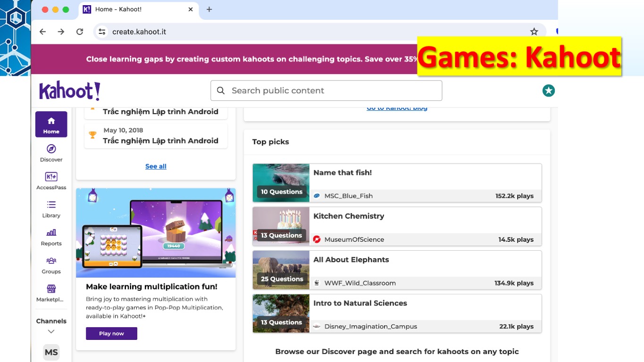Click the green star upgrade icon

tap(548, 90)
